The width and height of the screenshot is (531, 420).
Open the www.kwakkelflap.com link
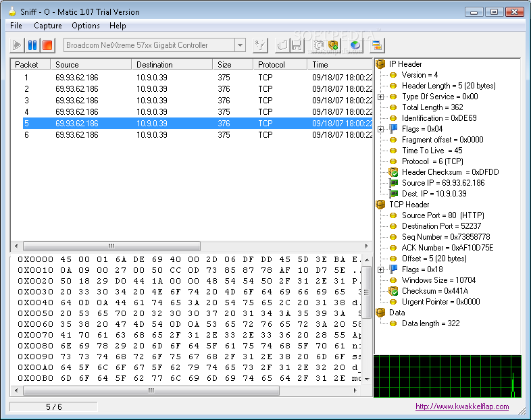[462, 406]
